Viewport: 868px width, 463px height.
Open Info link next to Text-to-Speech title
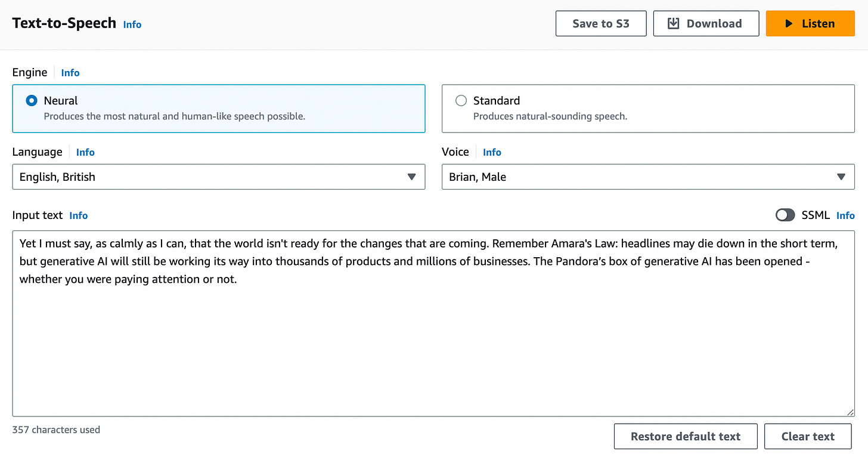(132, 24)
